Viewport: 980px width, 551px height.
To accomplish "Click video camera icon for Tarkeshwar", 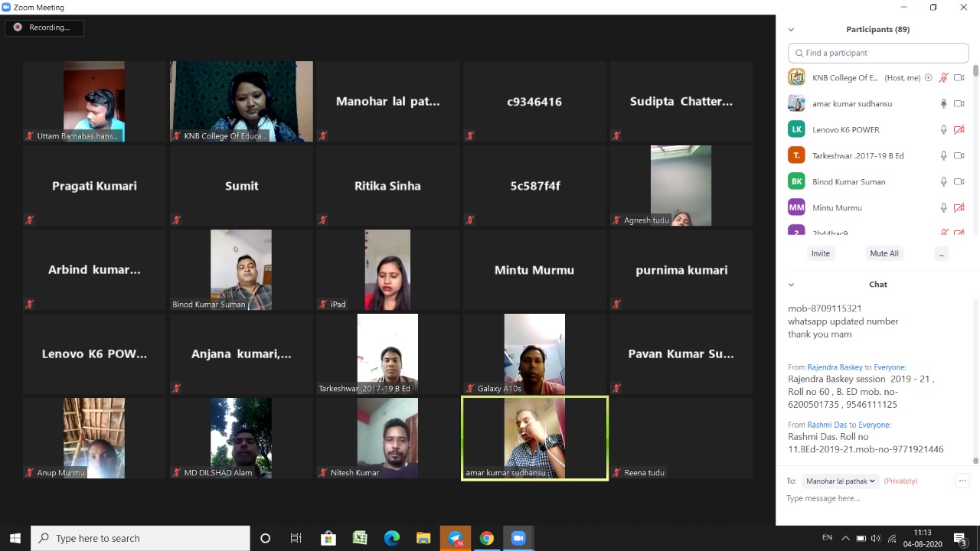I will 959,155.
